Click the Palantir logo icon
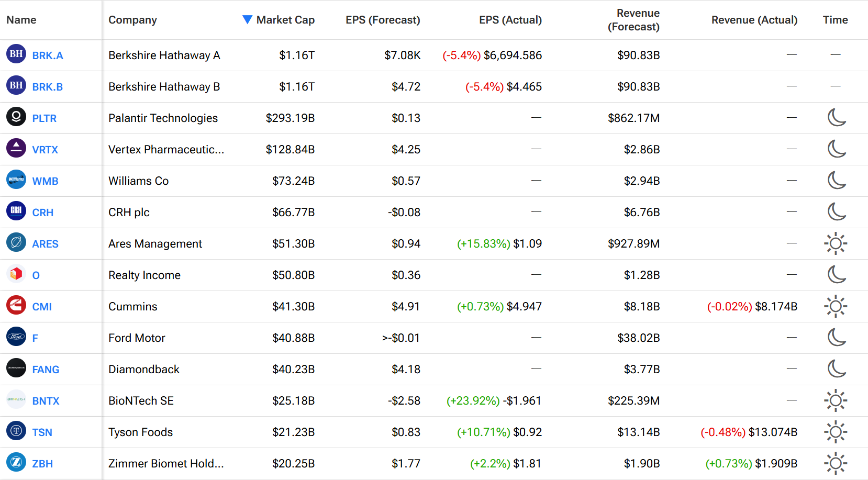Screen dimensions: 868x480 coord(16,117)
